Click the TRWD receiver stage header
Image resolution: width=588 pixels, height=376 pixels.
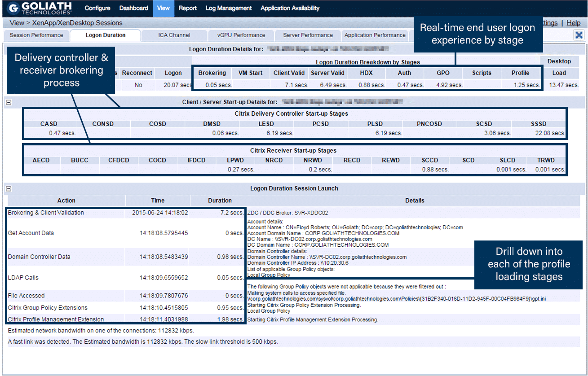[x=546, y=160]
